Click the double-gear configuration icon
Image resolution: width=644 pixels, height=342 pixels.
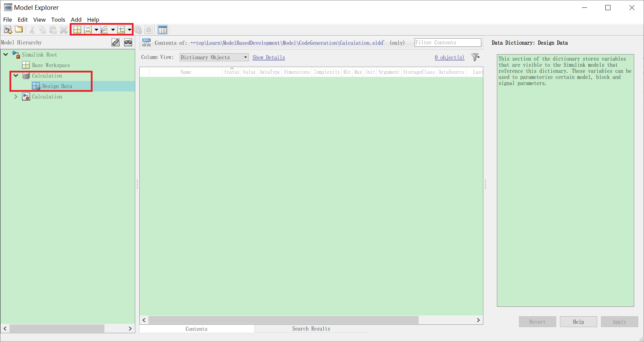(138, 30)
